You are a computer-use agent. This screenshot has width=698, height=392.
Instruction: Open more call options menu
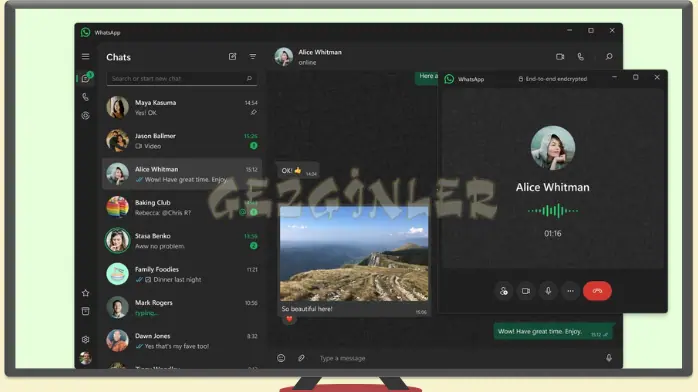(x=571, y=291)
